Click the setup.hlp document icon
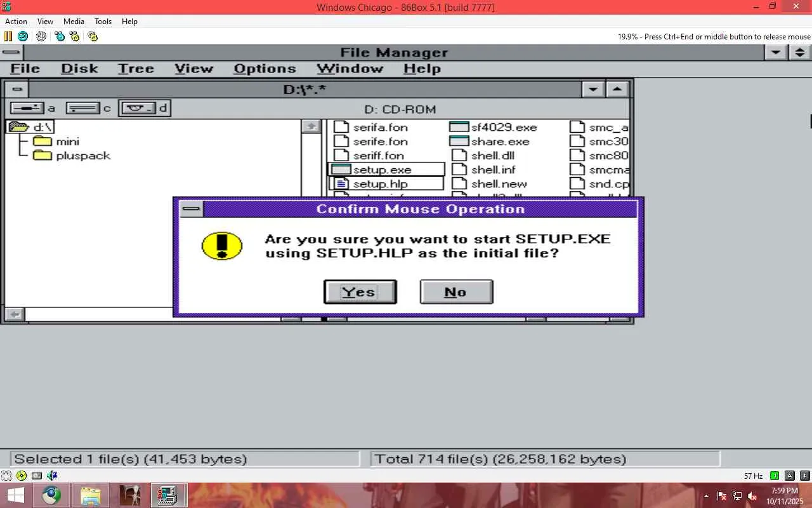The width and height of the screenshot is (812, 508). coord(342,184)
